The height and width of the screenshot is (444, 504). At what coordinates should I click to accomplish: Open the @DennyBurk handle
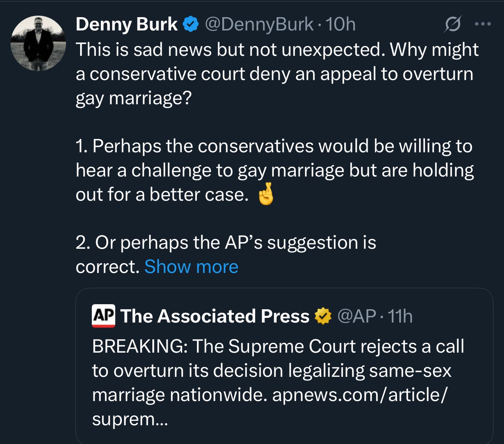259,25
